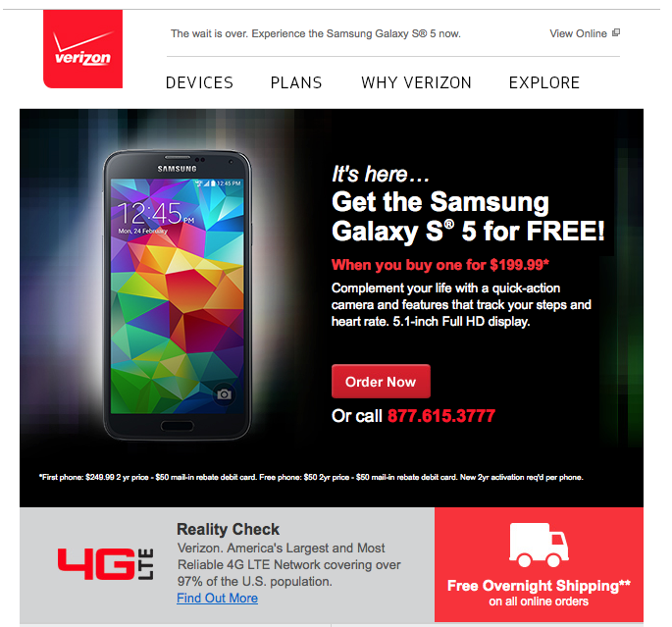672x627 pixels.
Task: Open the DEVICES menu
Action: click(x=200, y=82)
